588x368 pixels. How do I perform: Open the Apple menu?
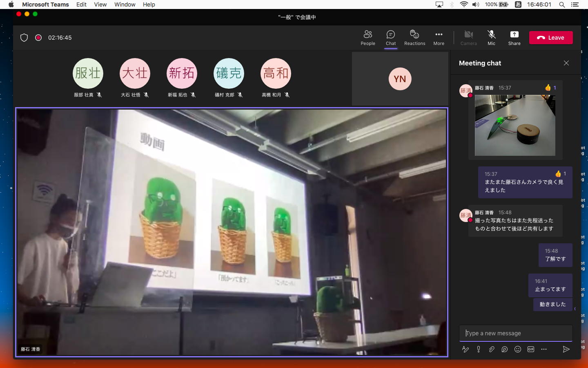pyautogui.click(x=11, y=4)
